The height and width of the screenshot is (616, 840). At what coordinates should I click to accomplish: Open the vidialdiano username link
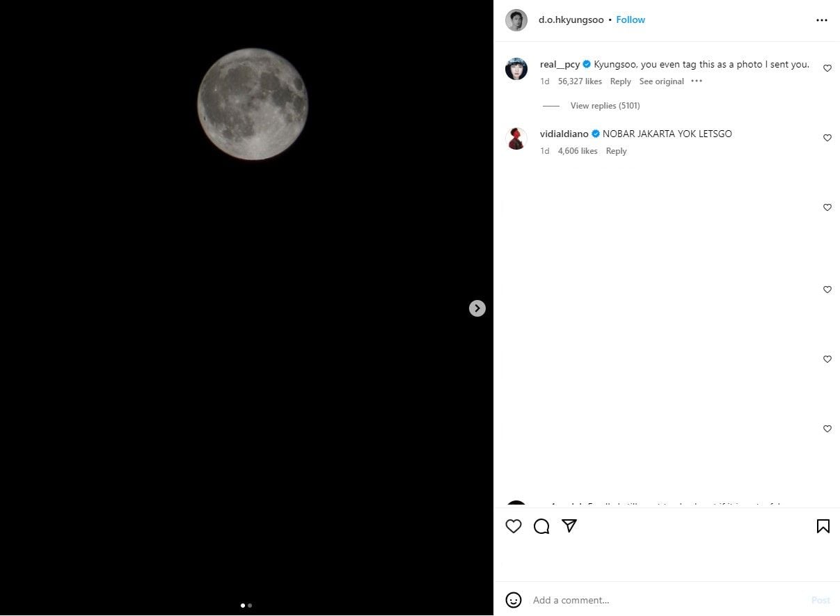pos(564,134)
